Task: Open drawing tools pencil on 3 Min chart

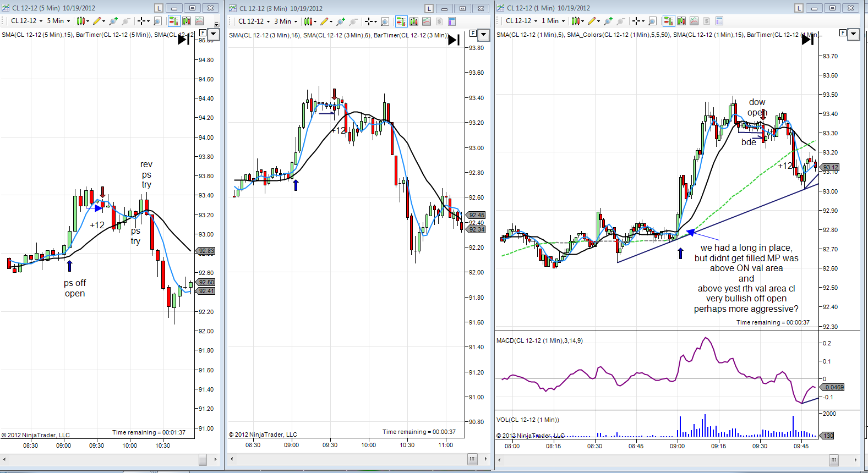Action: 325,21
